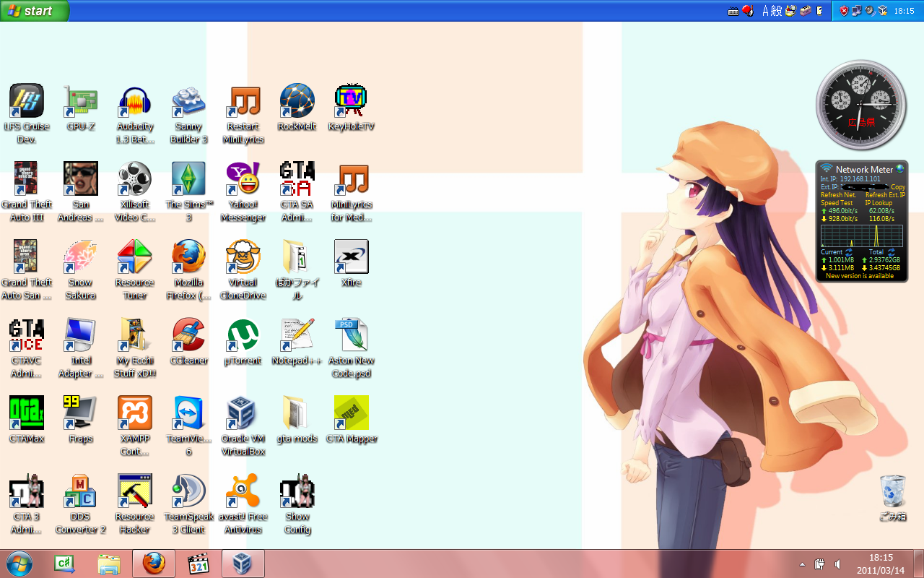924x578 pixels.
Task: Open the San Andreas shortcut
Action: [x=81, y=191]
